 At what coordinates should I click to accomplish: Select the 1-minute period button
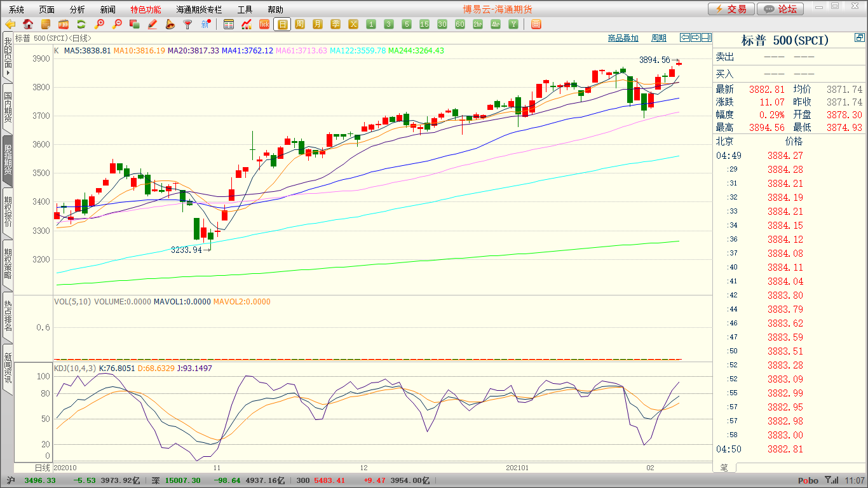point(371,24)
